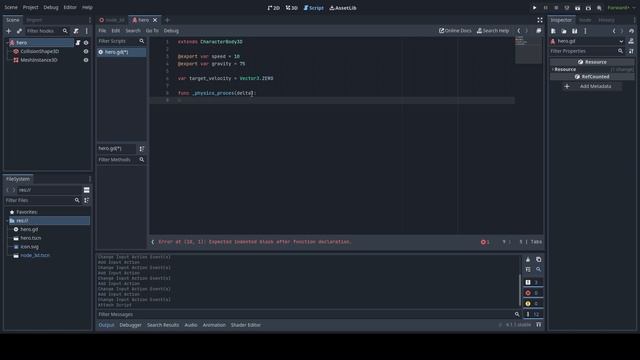Collapse the hero node tree
The image size is (640, 360).
click(x=7, y=42)
